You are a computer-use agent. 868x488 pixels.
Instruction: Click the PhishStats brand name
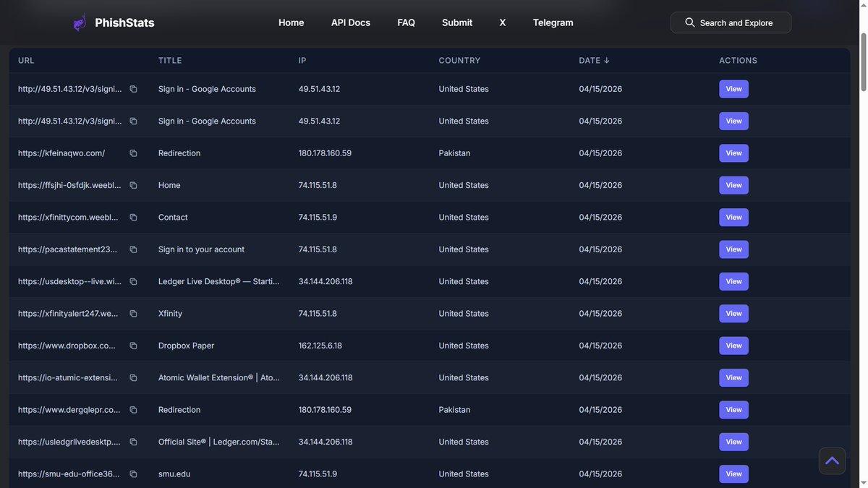(x=124, y=22)
